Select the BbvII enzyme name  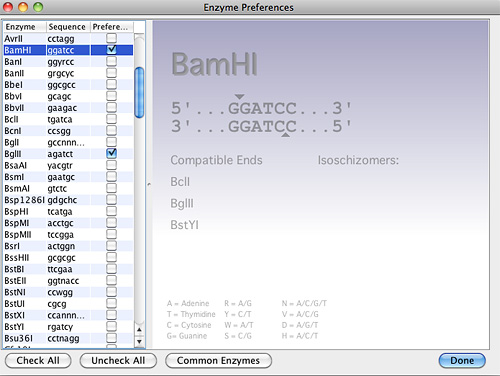tap(14, 108)
